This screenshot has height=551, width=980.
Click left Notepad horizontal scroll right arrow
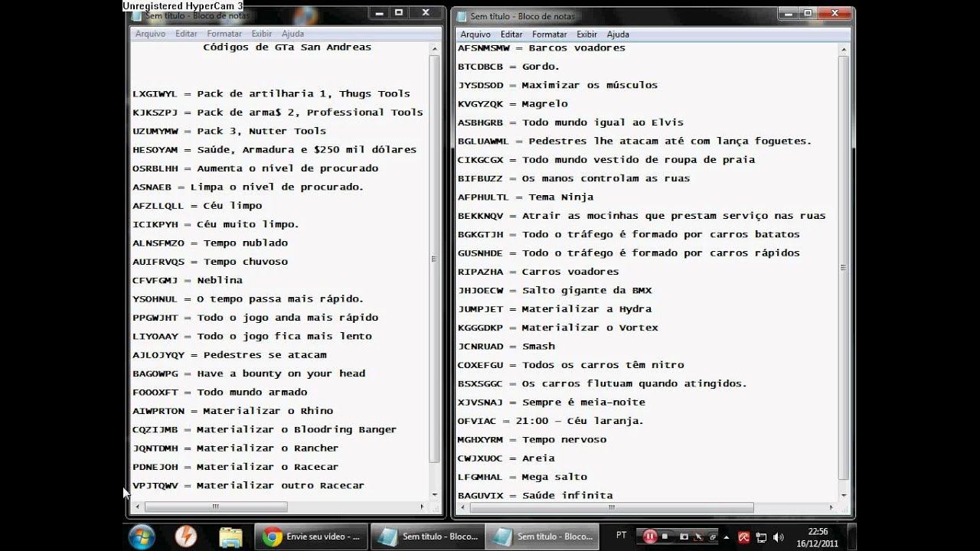pyautogui.click(x=422, y=507)
